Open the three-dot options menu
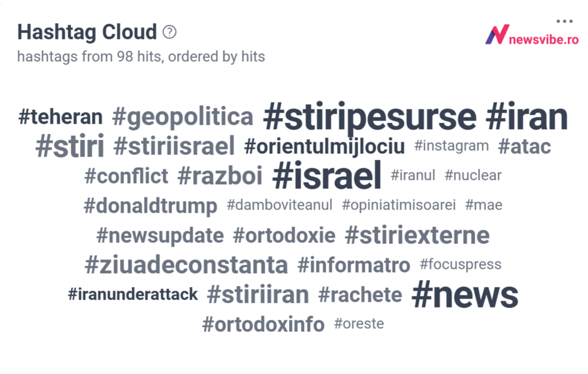This screenshot has height=374, width=588. (x=564, y=21)
